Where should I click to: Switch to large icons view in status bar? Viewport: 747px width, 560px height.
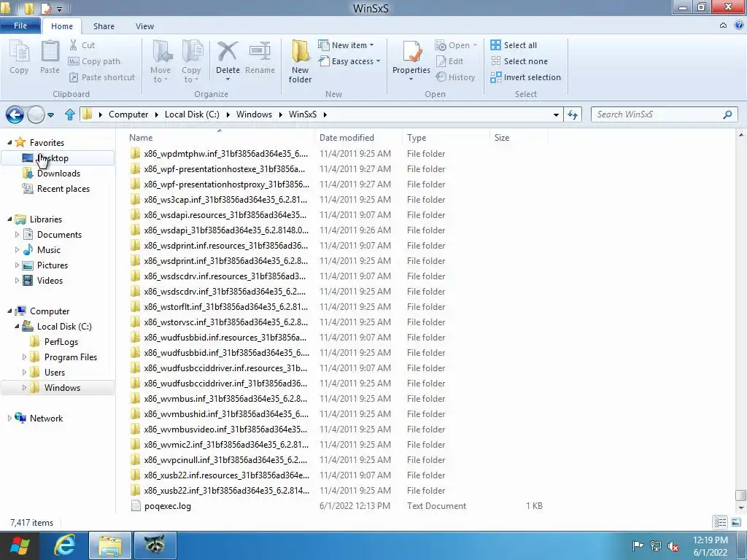[x=736, y=522]
